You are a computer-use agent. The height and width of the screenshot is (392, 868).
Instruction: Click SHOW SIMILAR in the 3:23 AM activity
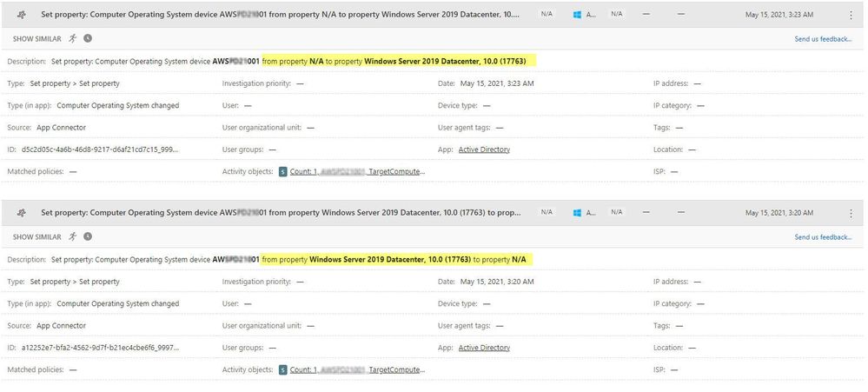pyautogui.click(x=37, y=39)
